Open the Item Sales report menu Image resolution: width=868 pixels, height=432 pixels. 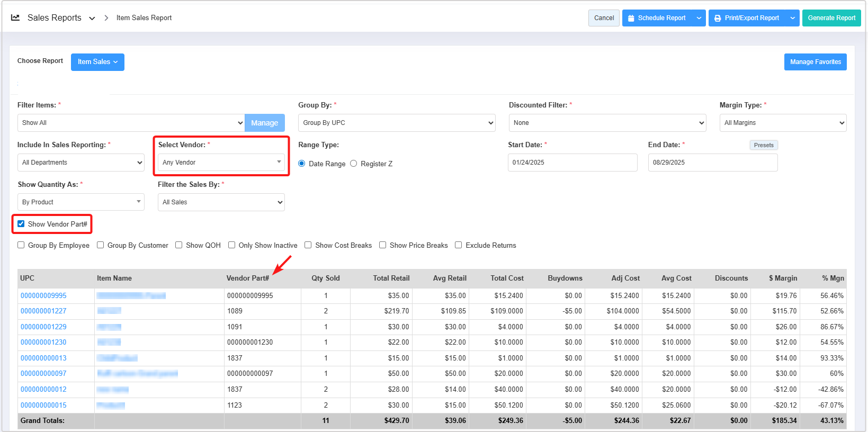[97, 62]
